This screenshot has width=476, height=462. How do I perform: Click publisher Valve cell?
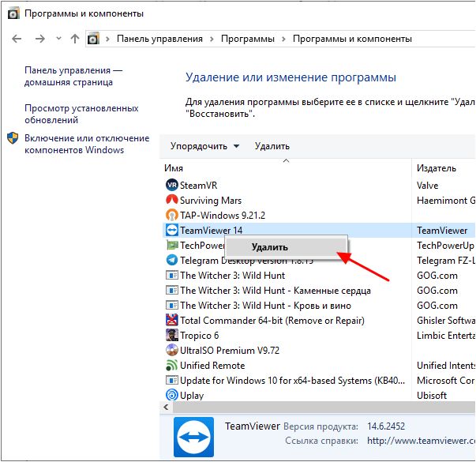tap(427, 186)
